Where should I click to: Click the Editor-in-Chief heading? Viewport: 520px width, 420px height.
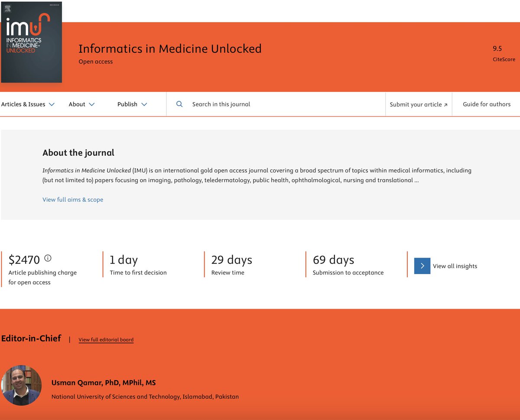[x=31, y=339]
